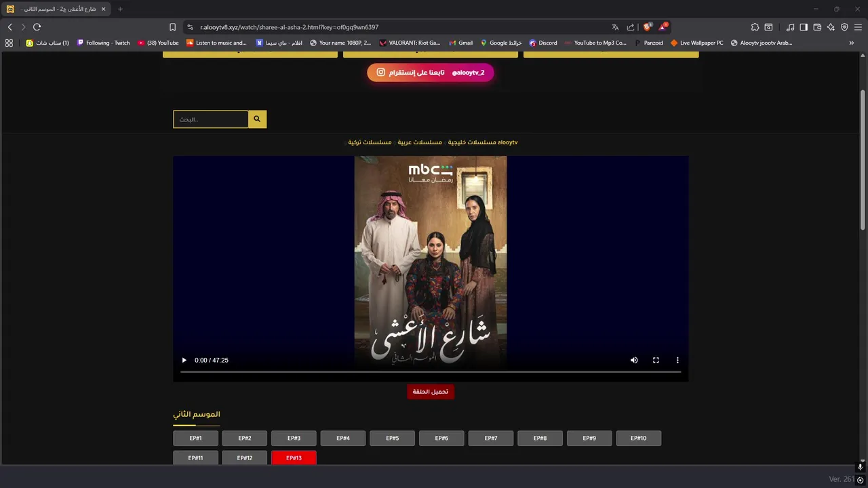
Task: Open Live Wallpaper PC bookmark
Action: 696,43
